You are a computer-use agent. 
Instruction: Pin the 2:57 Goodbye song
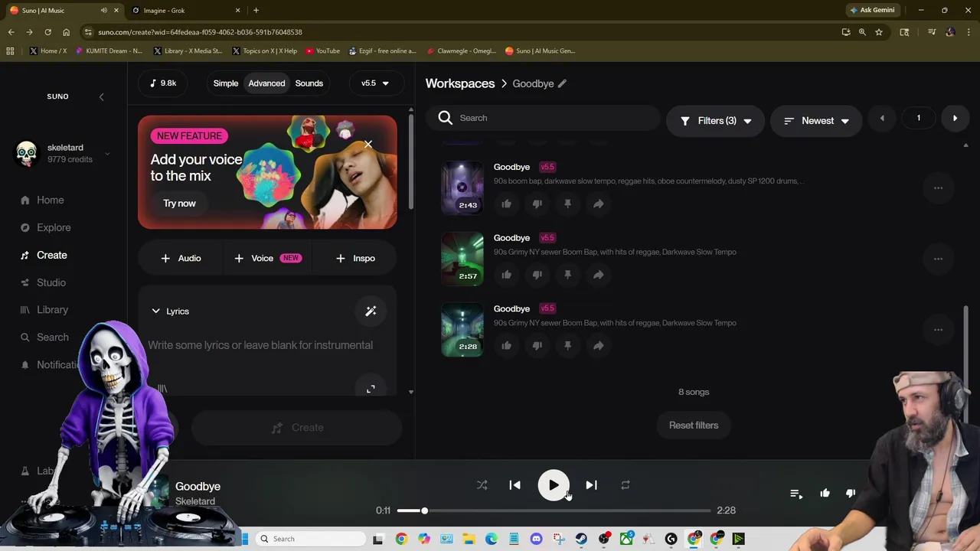point(567,275)
